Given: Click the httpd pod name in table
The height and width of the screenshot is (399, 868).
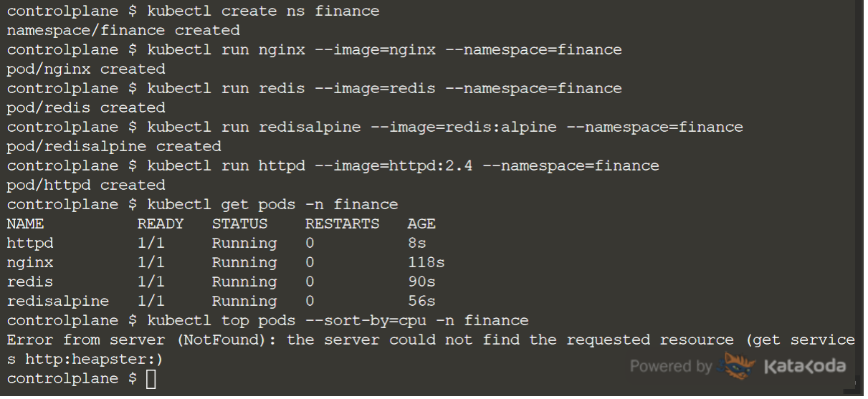Looking at the screenshot, I should [x=30, y=243].
